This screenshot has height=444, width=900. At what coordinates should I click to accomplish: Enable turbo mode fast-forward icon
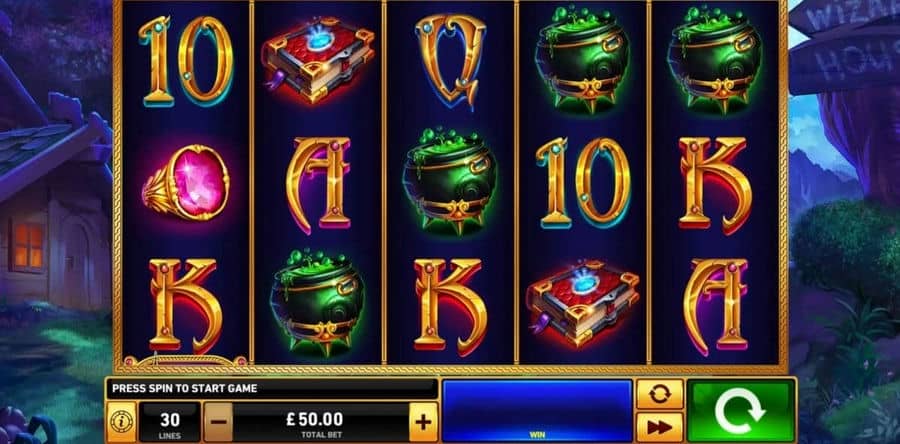660,427
